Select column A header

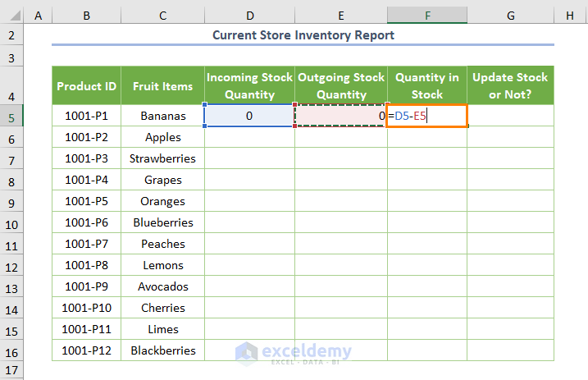pos(39,16)
